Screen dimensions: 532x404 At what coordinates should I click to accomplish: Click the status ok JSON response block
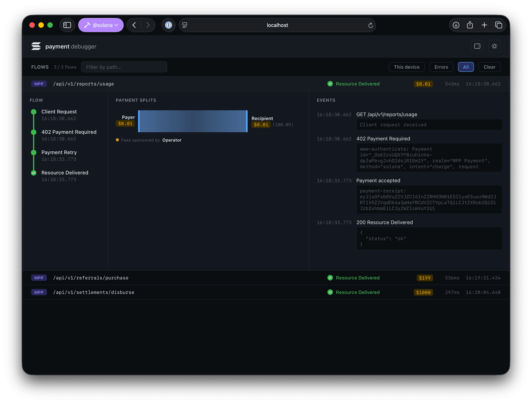pyautogui.click(x=429, y=239)
